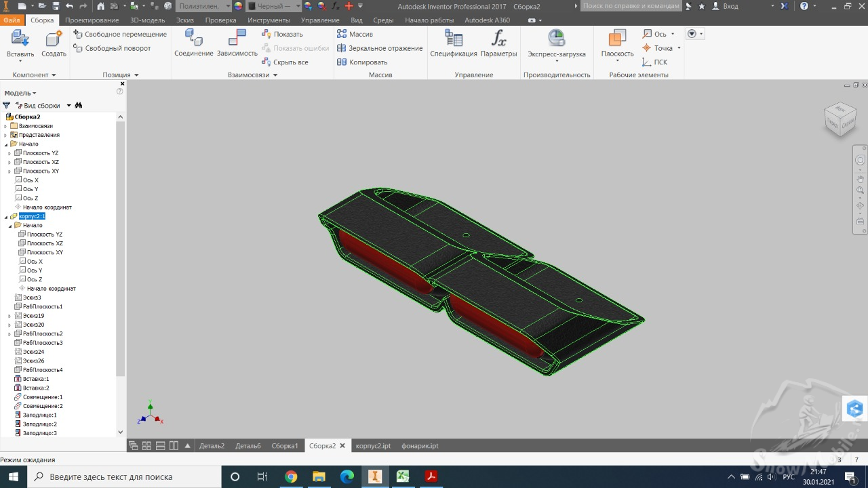
Task: Expand the Представления tree node
Action: click(x=5, y=135)
